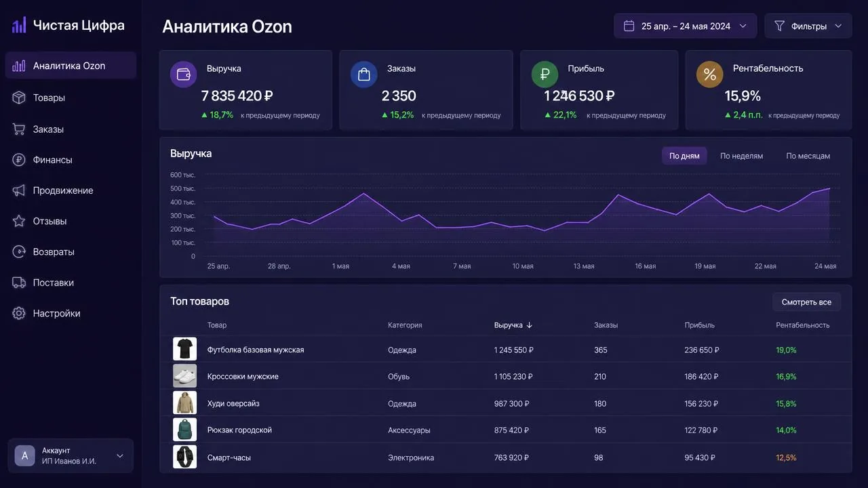Viewport: 868px width, 488px height.
Task: Expand the account menu chevron for ИП Иванов И.И.
Action: pos(120,455)
